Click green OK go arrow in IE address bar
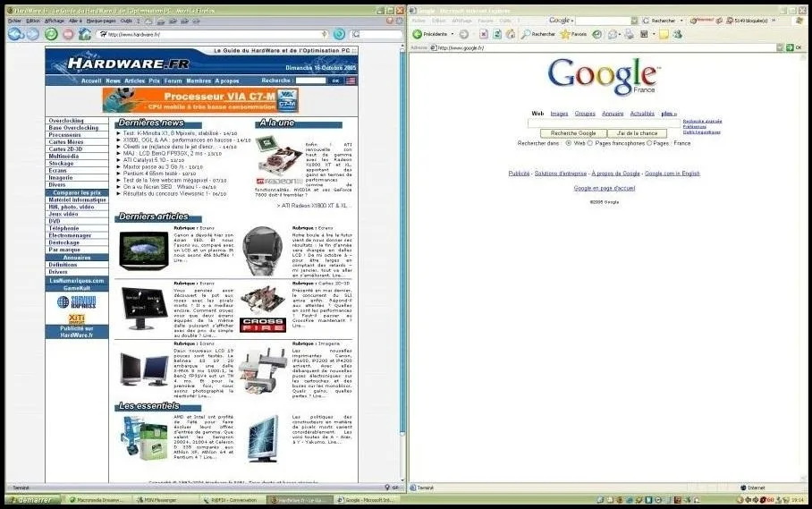 (x=790, y=47)
